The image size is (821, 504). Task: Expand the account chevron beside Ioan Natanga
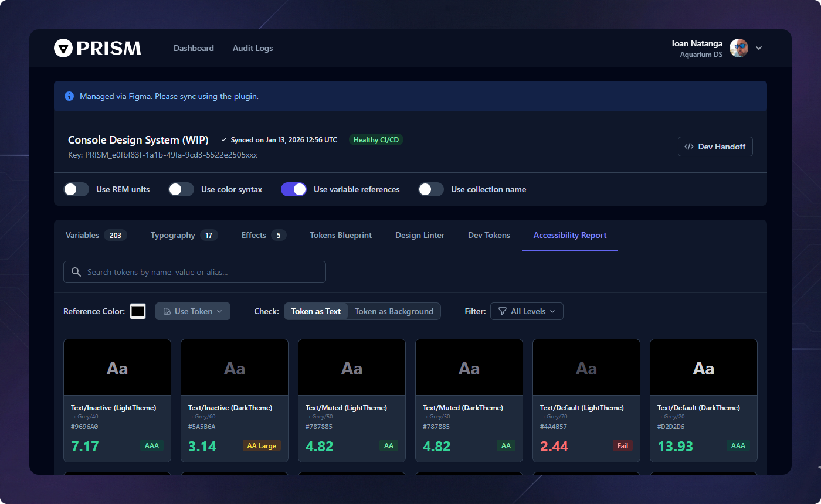click(x=759, y=48)
